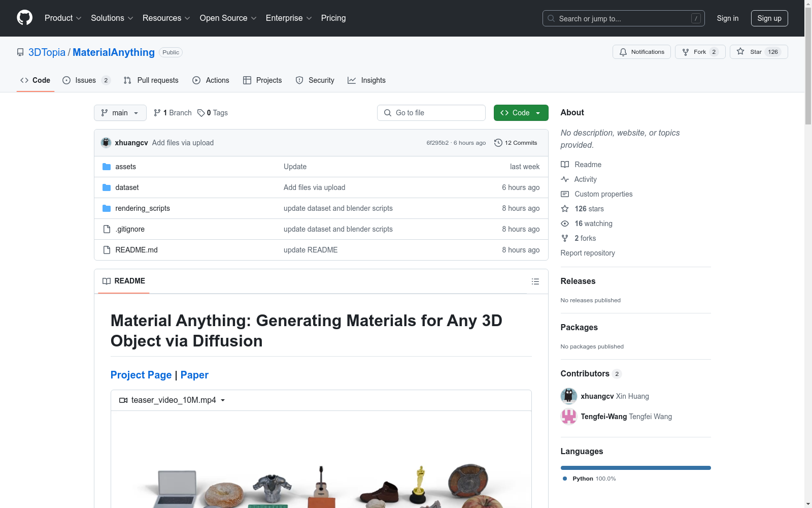Screen dimensions: 812x508
Task: Click the tag icon next to 0 Tags
Action: click(201, 113)
